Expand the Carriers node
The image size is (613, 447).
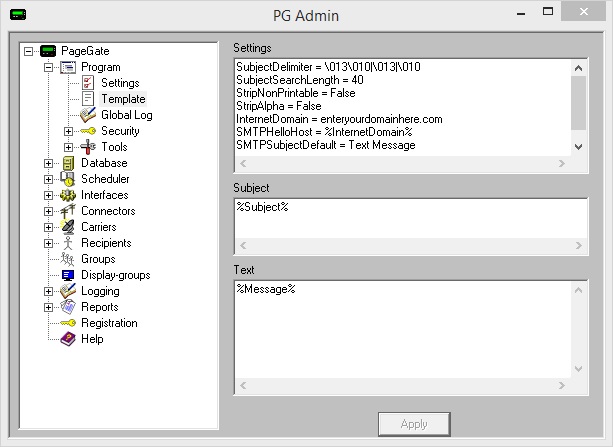pos(48,227)
